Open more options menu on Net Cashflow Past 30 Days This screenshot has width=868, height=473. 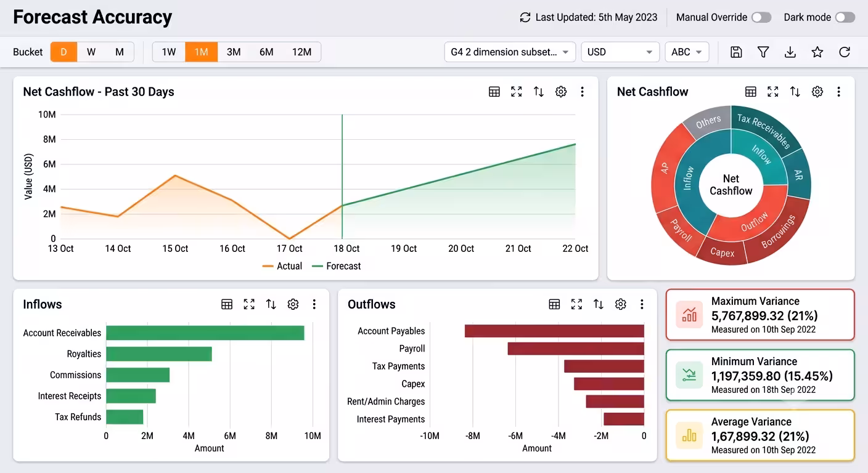coord(583,92)
